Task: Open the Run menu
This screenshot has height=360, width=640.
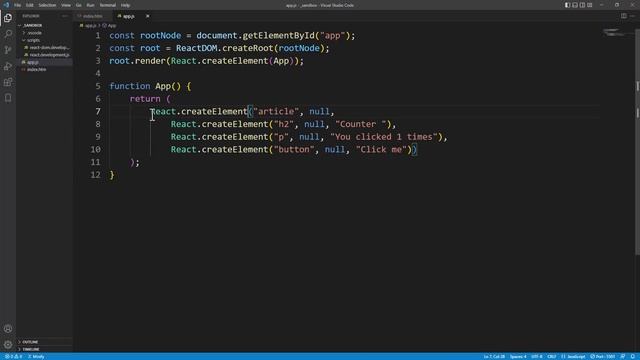Action: [x=91, y=5]
